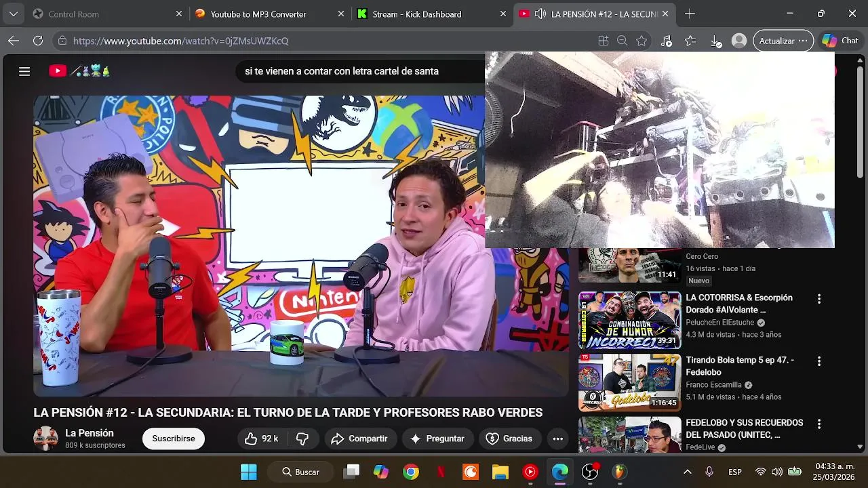
Task: Reload the current page
Action: pos(38,41)
